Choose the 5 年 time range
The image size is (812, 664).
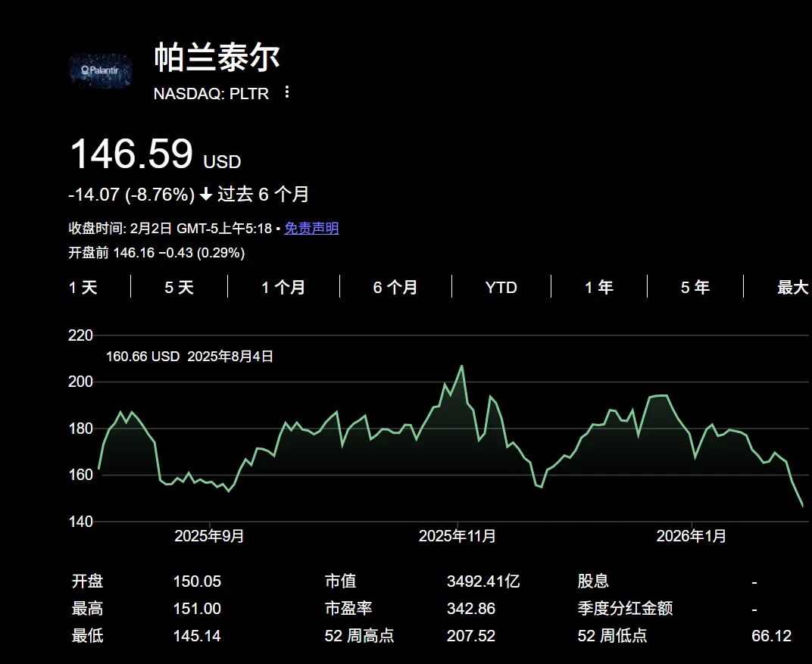695,288
